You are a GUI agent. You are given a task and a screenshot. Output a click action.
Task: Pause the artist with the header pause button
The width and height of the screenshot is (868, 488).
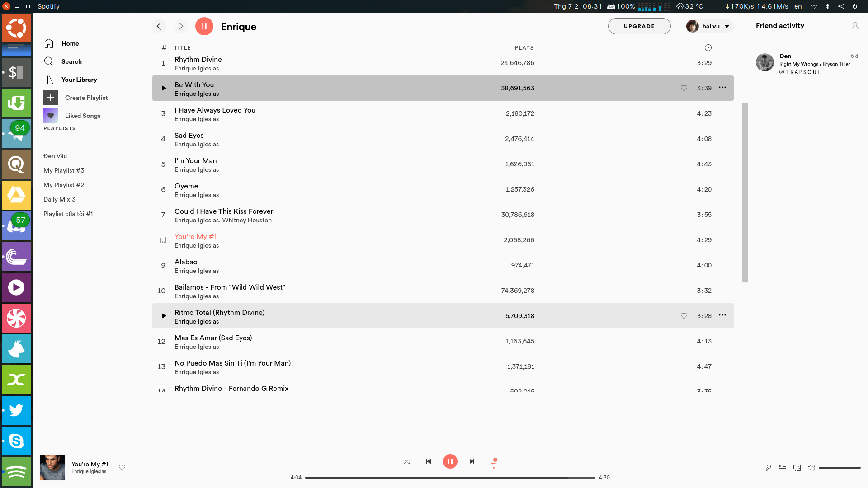[204, 26]
